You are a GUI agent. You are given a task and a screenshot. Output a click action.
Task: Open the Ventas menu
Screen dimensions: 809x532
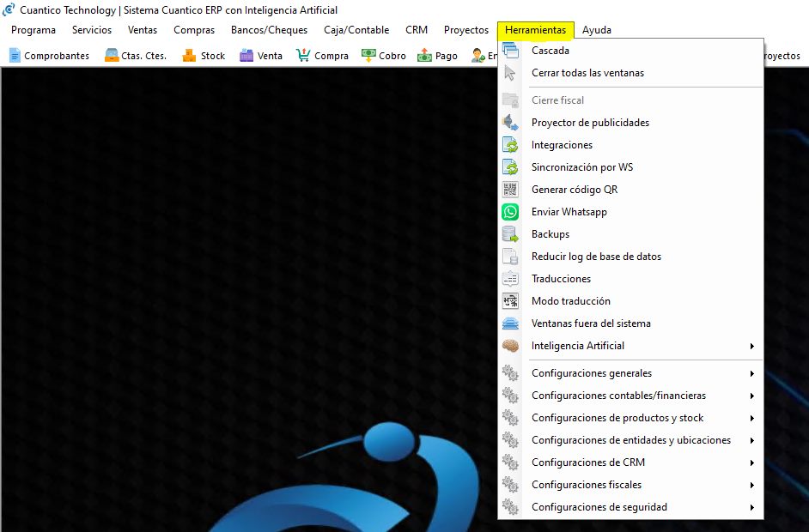[x=143, y=30]
